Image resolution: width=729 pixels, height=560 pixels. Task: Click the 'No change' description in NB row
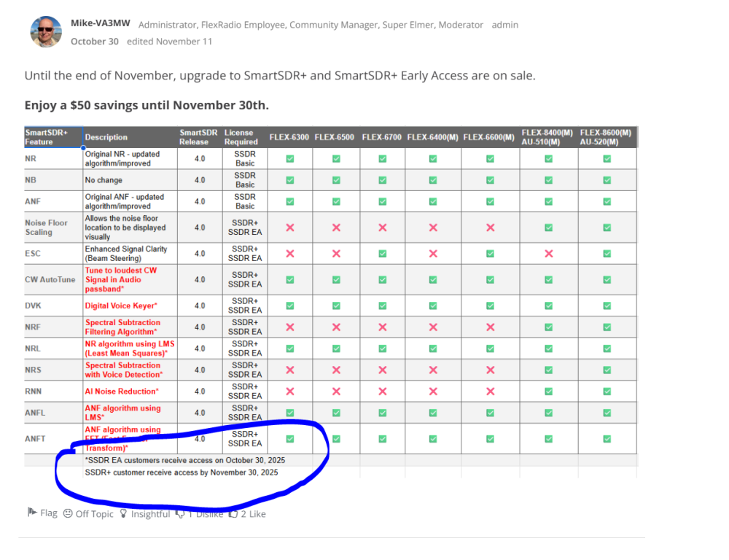104,180
